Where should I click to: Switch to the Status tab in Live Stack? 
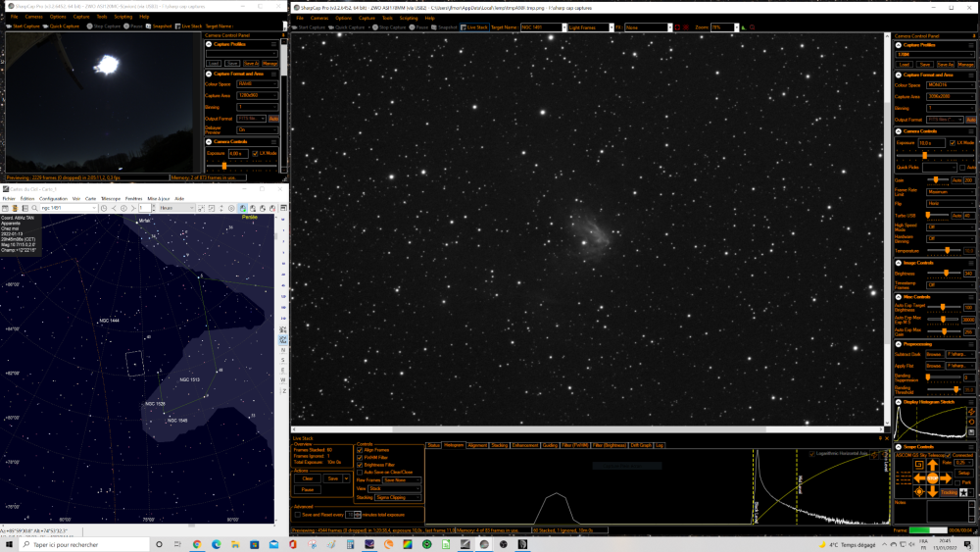pos(433,445)
